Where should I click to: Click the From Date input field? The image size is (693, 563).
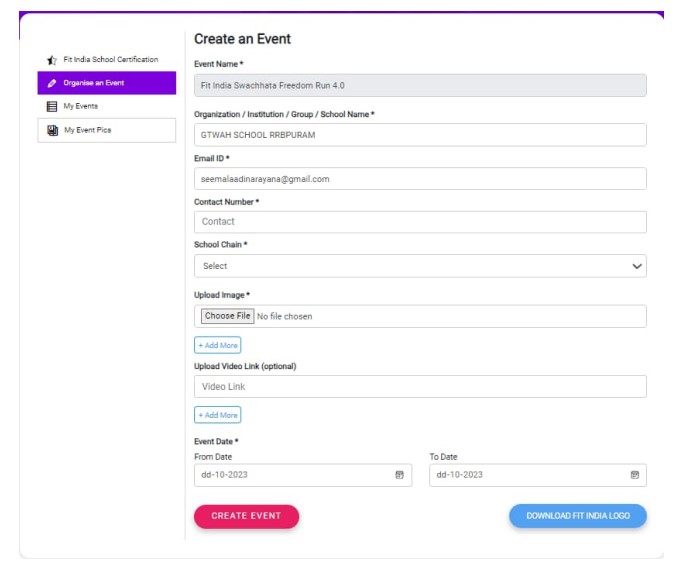tap(303, 475)
